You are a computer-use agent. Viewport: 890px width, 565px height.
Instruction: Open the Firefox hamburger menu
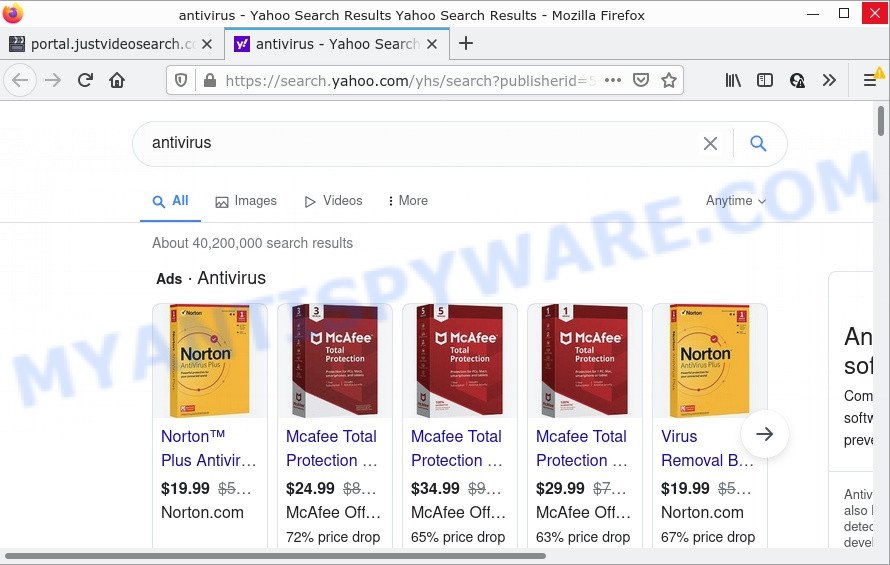[x=870, y=81]
